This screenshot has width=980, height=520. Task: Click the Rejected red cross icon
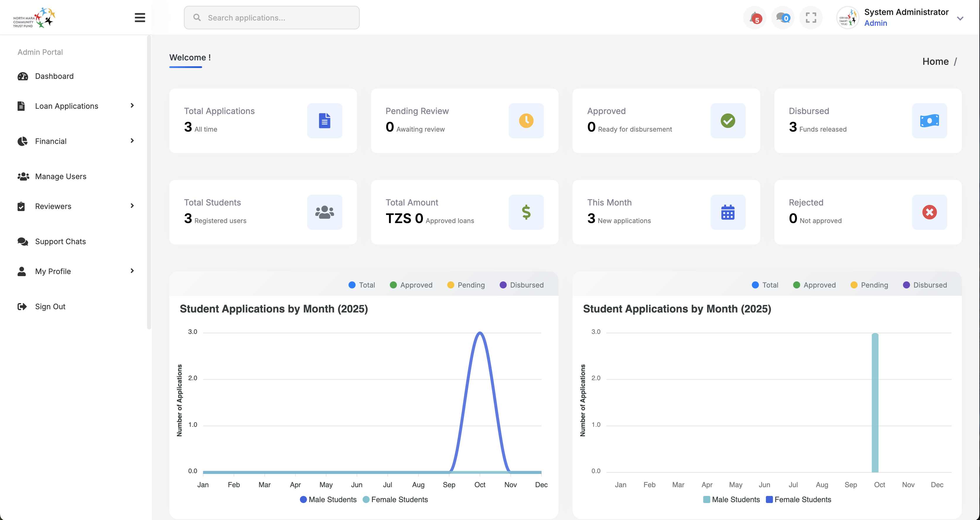pos(929,212)
